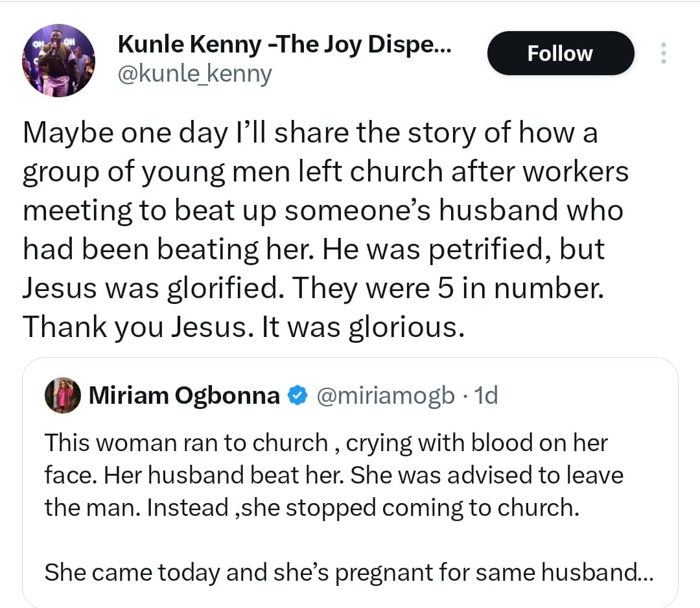Click the @miriamogb handle
Image resolution: width=700 pixels, height=608 pixels.
click(384, 395)
